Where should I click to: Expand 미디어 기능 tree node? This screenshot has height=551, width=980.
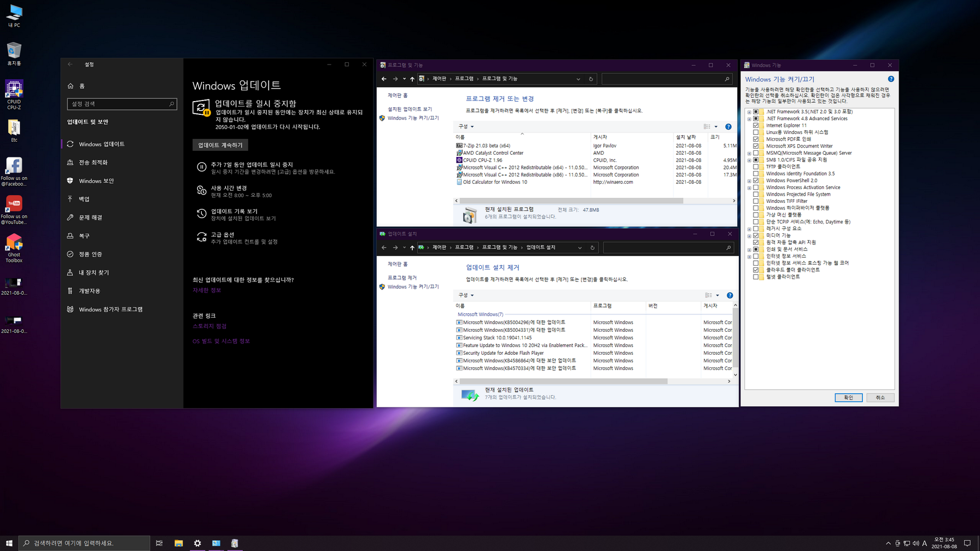(x=749, y=236)
